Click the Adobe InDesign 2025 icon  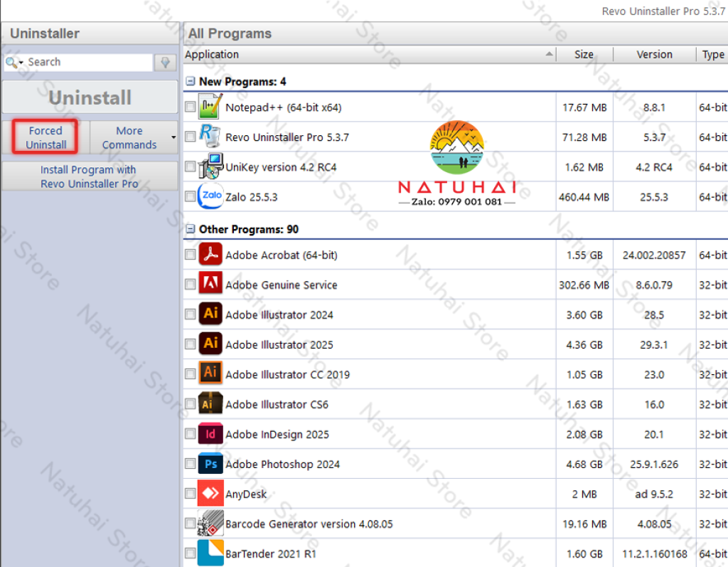[x=210, y=434]
